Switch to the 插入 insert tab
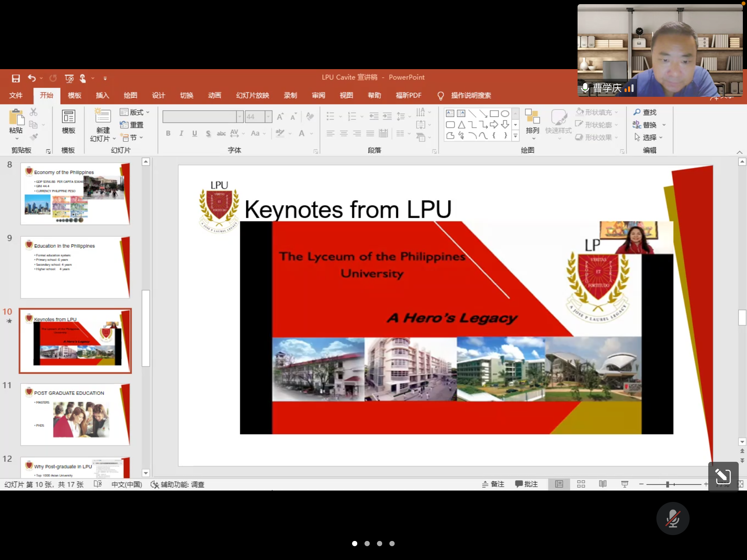 pos(102,95)
